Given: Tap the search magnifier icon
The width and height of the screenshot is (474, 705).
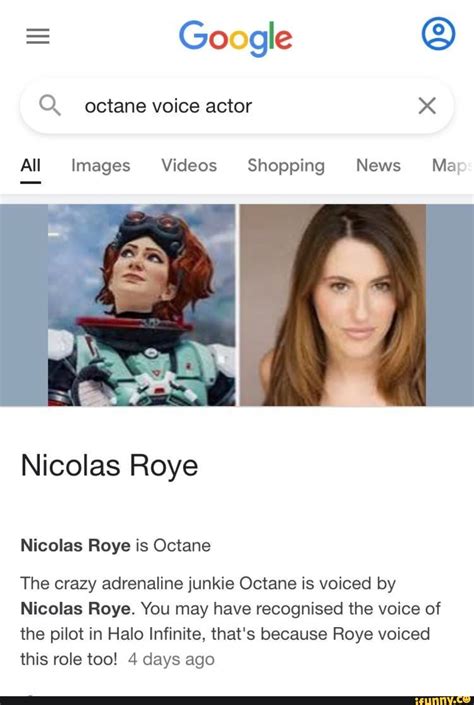Looking at the screenshot, I should pyautogui.click(x=49, y=106).
